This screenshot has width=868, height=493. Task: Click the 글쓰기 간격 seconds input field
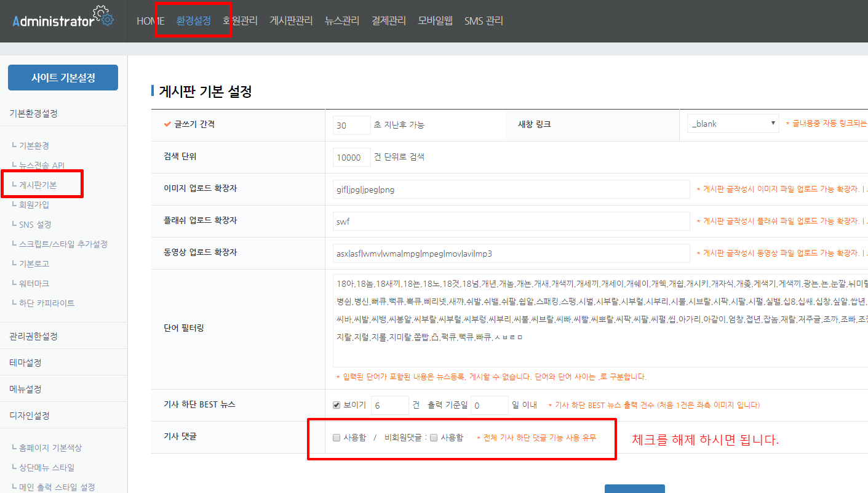pyautogui.click(x=351, y=125)
